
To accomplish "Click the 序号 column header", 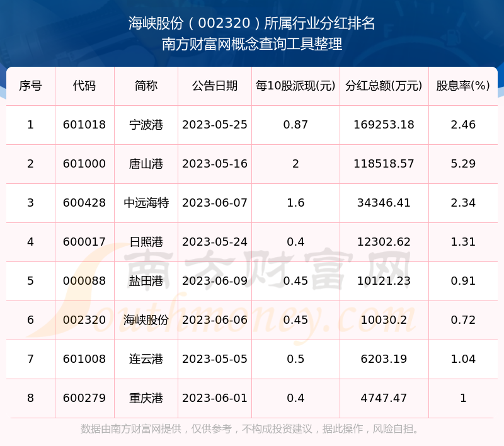I will 30,86.
